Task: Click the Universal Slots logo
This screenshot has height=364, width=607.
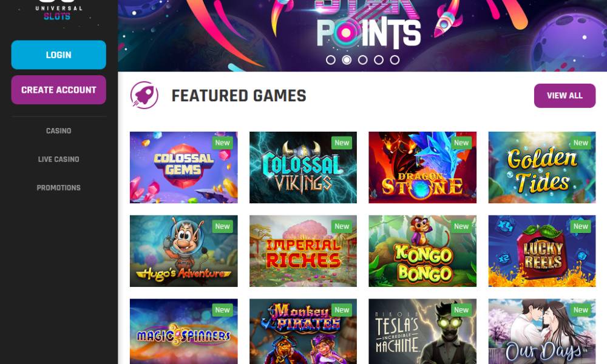Action: (x=58, y=10)
